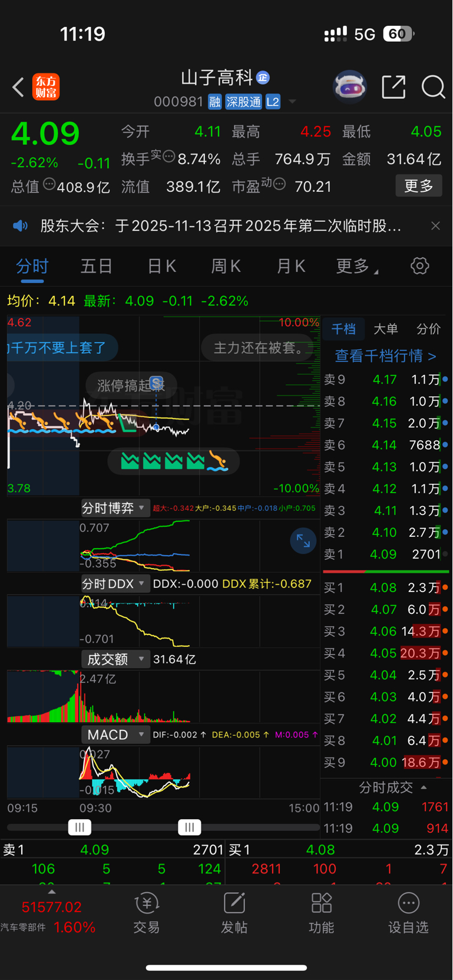Select the 买4 4.05 order row

pos(386,653)
